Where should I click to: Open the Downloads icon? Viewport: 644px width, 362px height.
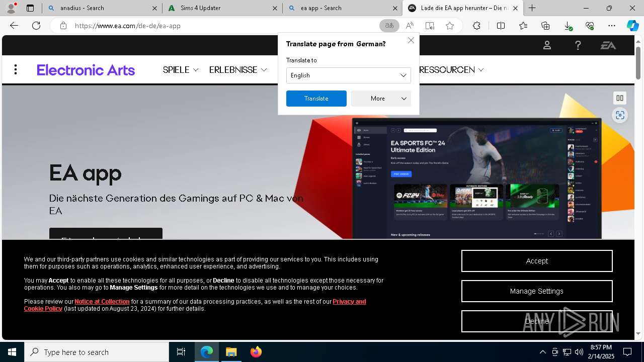(x=568, y=26)
